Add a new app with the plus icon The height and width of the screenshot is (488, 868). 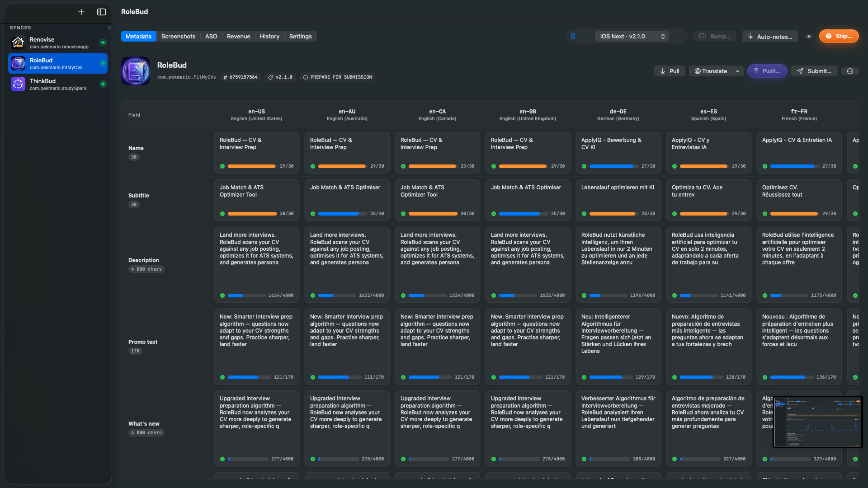point(81,12)
